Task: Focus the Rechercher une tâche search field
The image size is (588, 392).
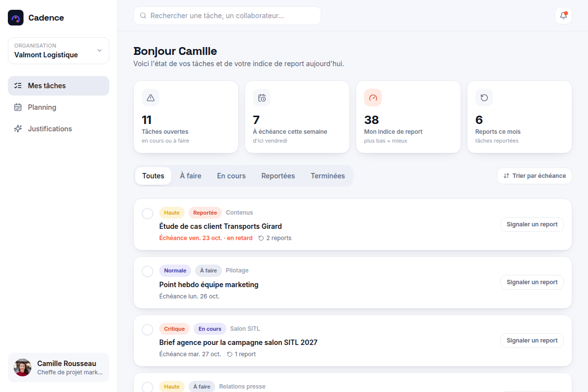Action: coord(227,16)
